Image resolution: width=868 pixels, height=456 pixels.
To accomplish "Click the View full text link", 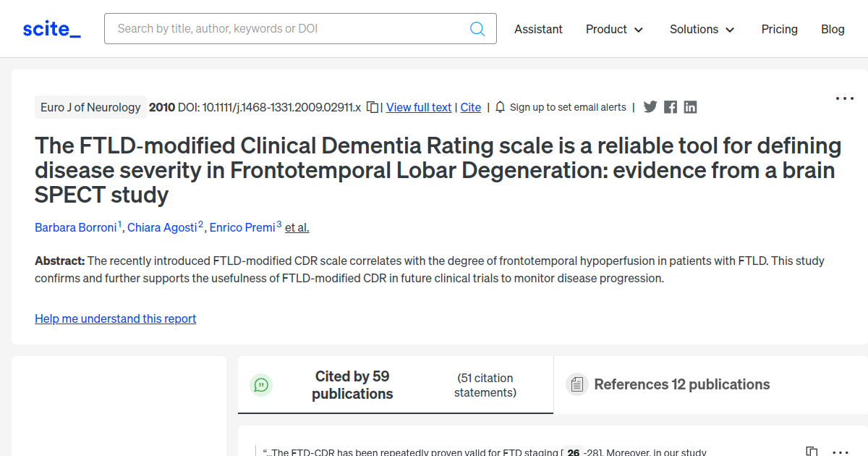I will click(x=418, y=107).
